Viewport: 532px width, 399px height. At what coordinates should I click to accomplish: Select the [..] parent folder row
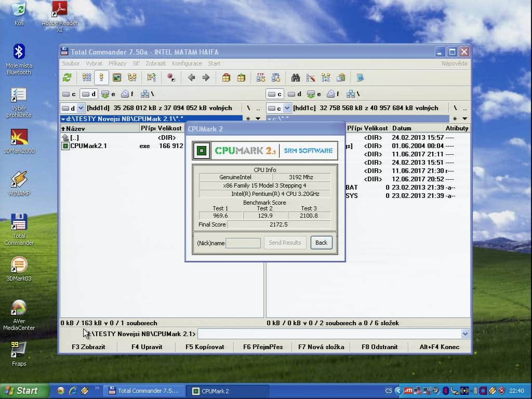pos(122,137)
